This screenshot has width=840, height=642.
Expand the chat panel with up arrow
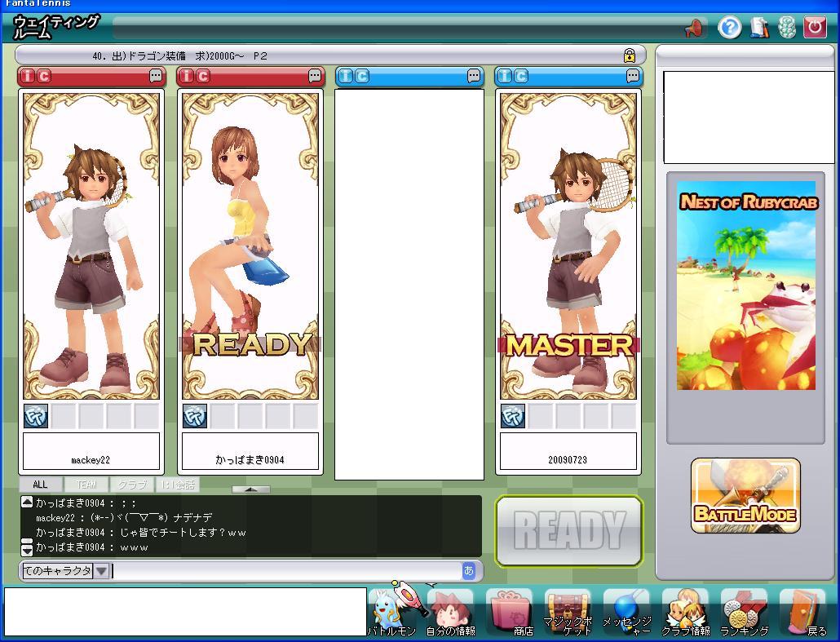pos(251,489)
